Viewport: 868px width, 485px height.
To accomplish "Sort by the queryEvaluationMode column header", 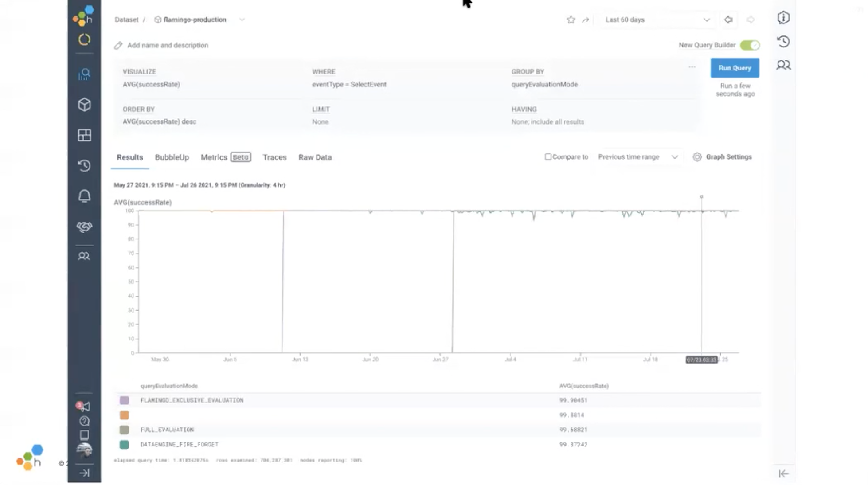I will point(169,386).
